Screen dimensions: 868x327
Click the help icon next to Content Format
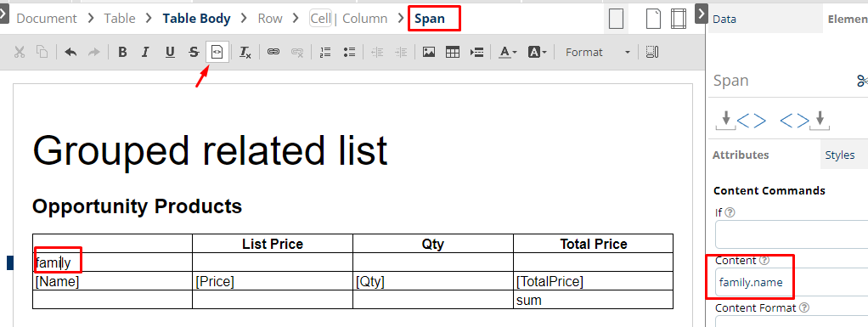[x=804, y=307]
